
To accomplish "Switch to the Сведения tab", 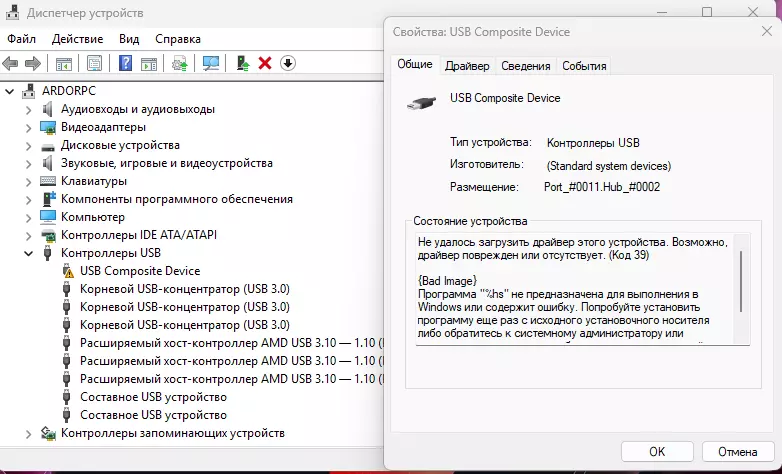I will pos(526,66).
